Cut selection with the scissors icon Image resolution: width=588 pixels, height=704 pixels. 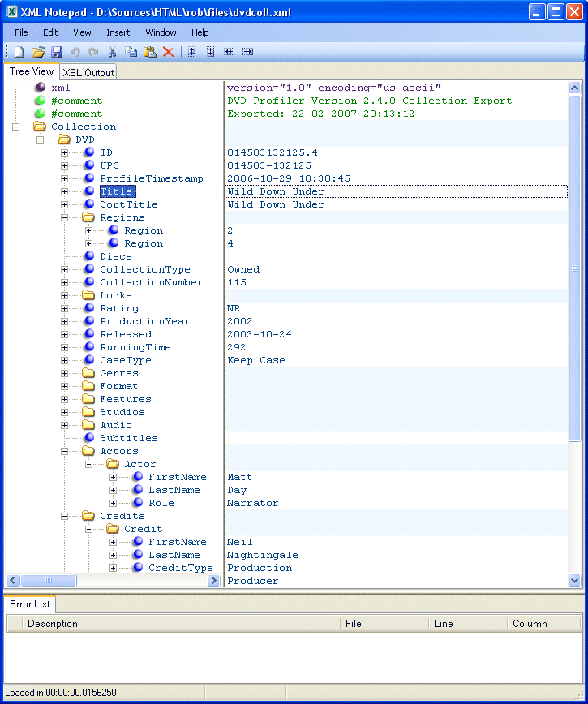112,52
